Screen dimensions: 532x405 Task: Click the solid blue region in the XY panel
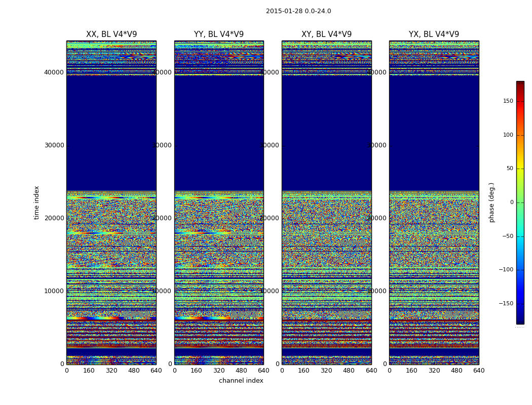[x=326, y=132]
